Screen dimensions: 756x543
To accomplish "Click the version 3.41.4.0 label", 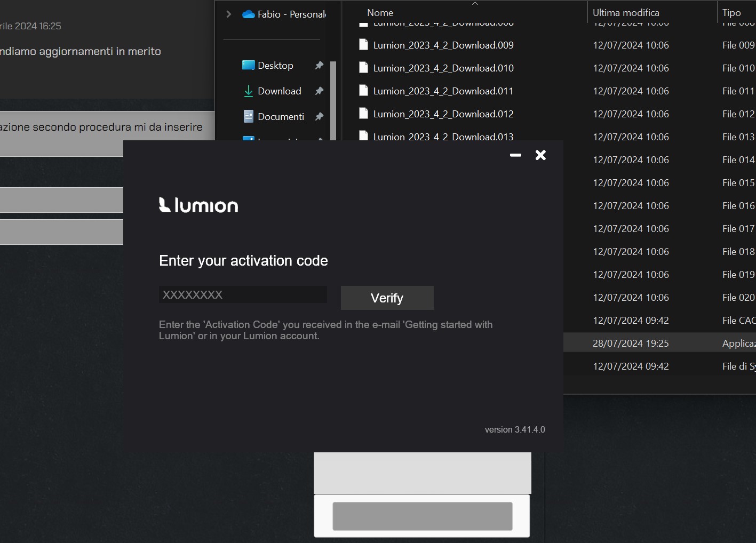I will click(x=515, y=429).
